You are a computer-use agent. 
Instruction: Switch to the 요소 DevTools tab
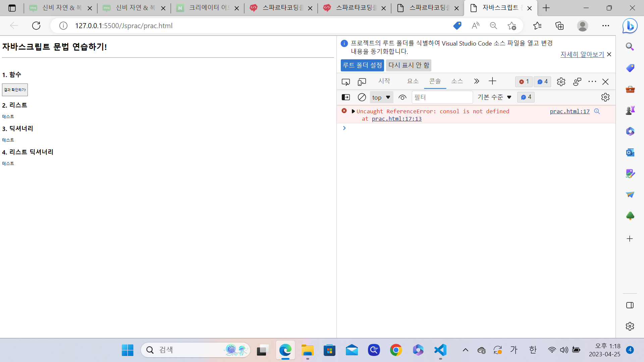coord(413,81)
